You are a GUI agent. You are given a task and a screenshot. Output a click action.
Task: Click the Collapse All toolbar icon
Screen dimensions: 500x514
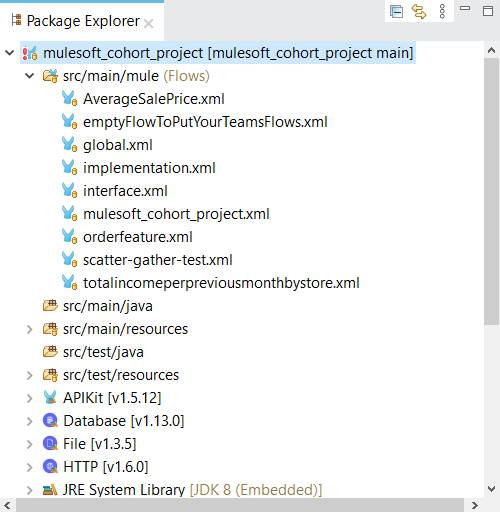pyautogui.click(x=396, y=12)
